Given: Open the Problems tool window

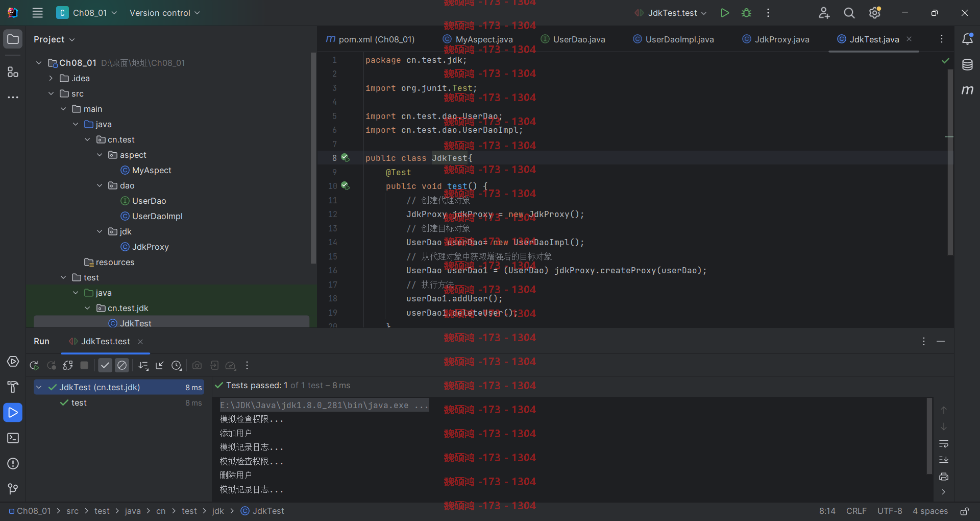Looking at the screenshot, I should click(x=13, y=464).
